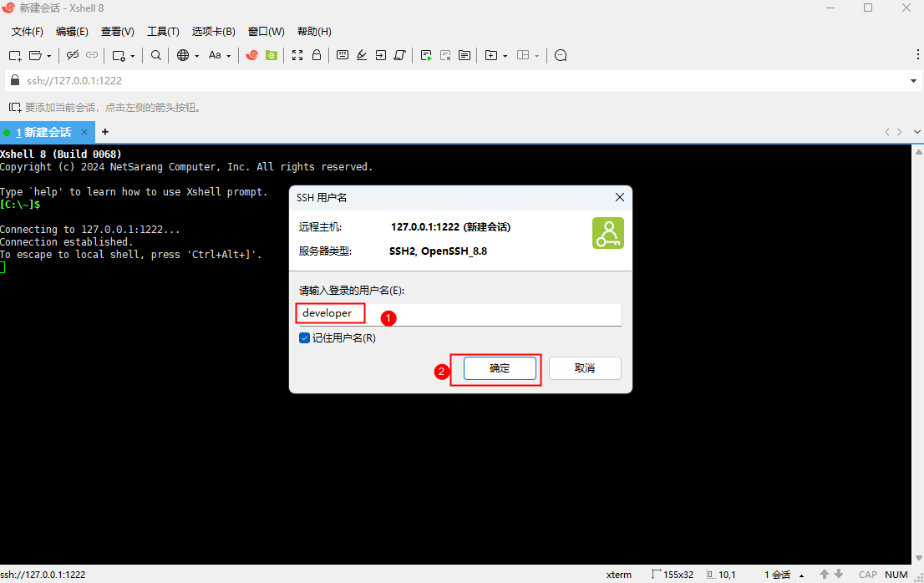Image resolution: width=924 pixels, height=583 pixels.
Task: Click the tab scroll left arrow
Action: tap(887, 132)
